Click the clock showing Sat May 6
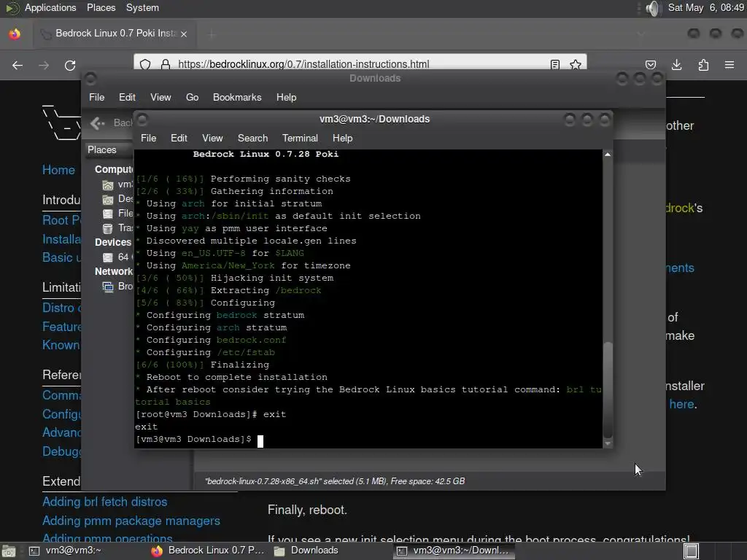 (x=706, y=7)
